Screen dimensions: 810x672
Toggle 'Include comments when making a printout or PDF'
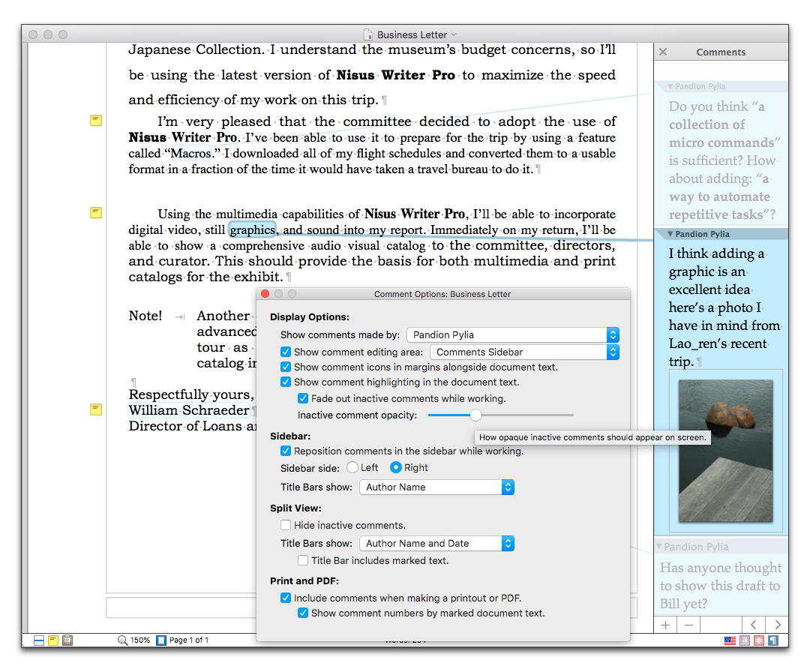pos(286,598)
